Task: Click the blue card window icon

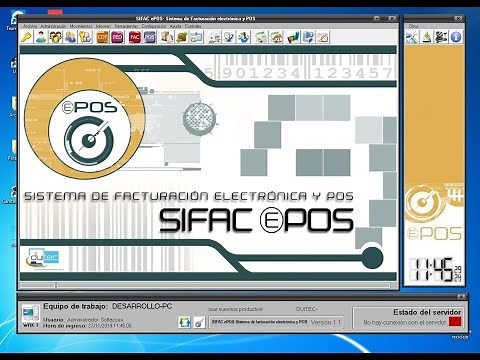Action: click(196, 37)
